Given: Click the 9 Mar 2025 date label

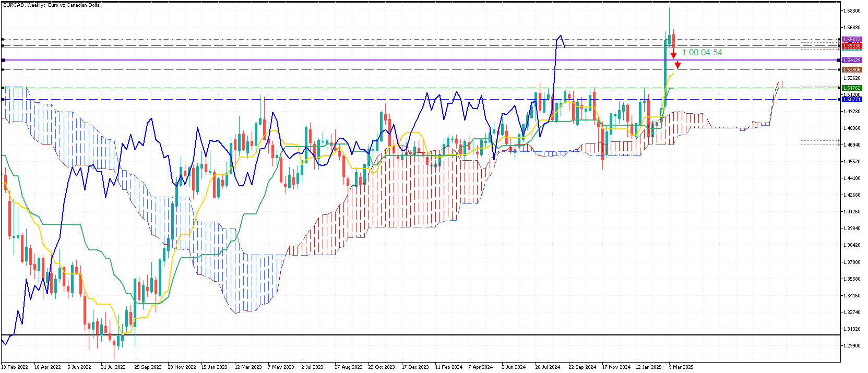Looking at the screenshot, I should click(681, 367).
